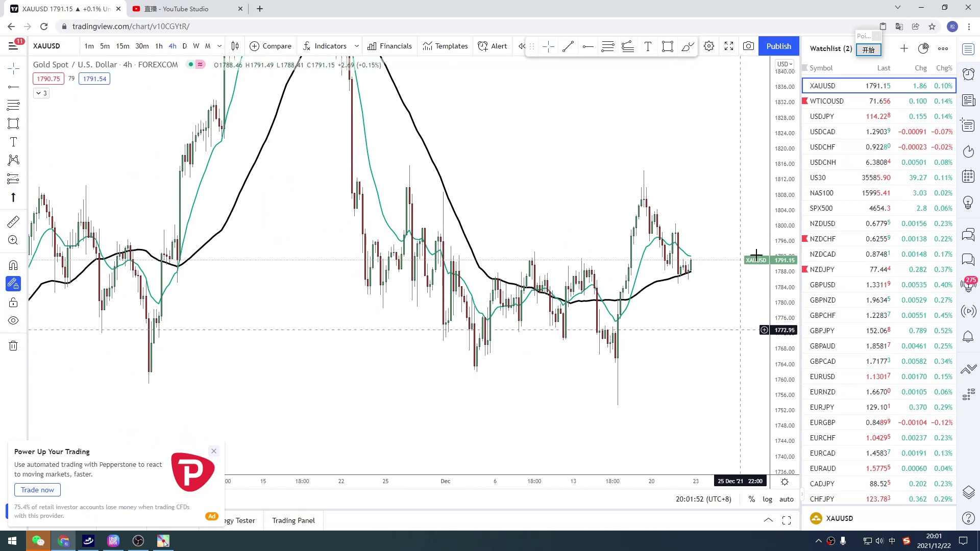Screen dimensions: 980x551
Task: Click the ruler measure tool
Action: click(x=13, y=221)
